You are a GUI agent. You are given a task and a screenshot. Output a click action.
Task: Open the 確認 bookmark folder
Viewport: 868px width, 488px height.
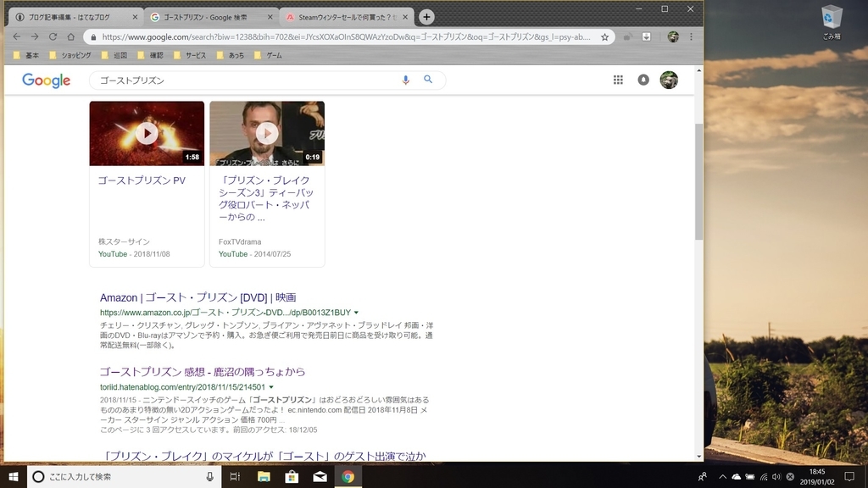point(150,55)
